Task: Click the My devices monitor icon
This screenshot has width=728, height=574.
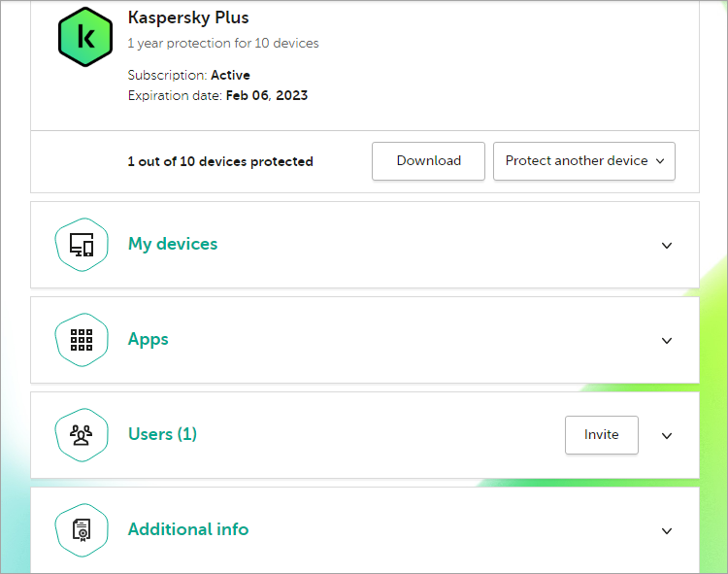Action: point(82,245)
